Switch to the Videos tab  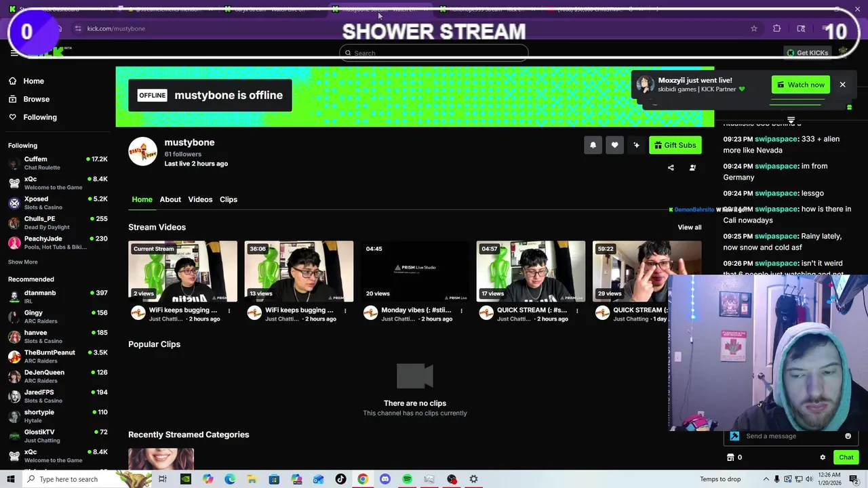point(200,199)
